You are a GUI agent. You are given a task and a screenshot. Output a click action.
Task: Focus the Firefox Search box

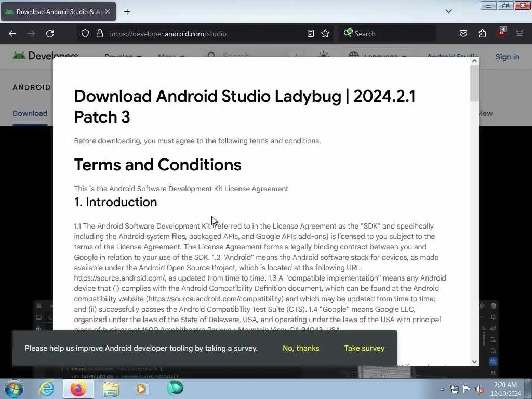point(388,34)
